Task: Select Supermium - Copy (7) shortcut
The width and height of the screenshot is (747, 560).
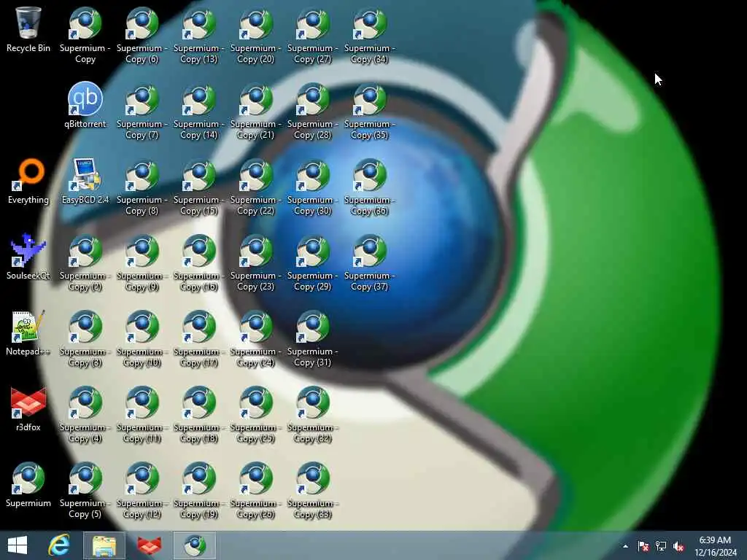Action: [x=142, y=111]
